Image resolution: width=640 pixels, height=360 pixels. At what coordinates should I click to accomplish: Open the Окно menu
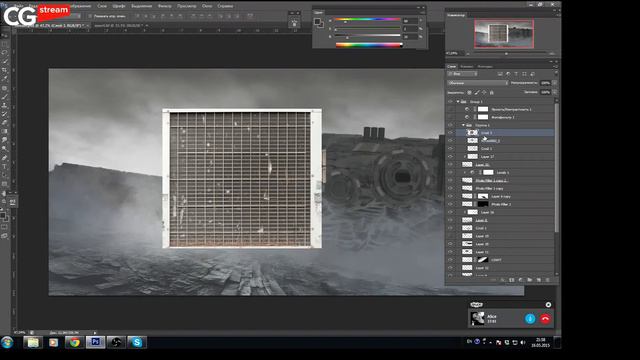[x=207, y=6]
